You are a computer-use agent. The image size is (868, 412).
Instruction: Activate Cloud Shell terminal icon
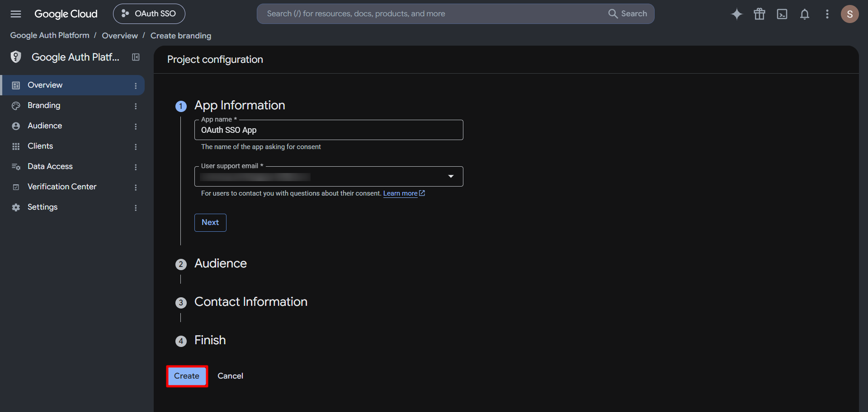[x=782, y=14]
